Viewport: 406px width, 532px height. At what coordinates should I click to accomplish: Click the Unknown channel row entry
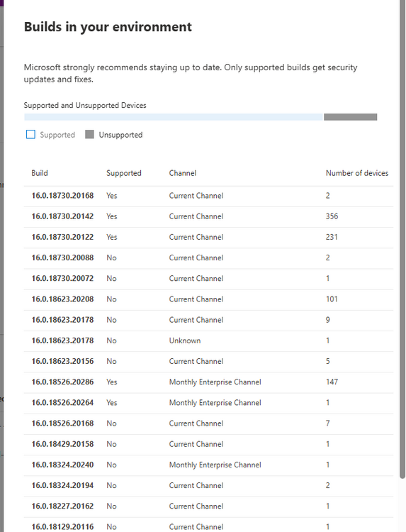point(208,340)
